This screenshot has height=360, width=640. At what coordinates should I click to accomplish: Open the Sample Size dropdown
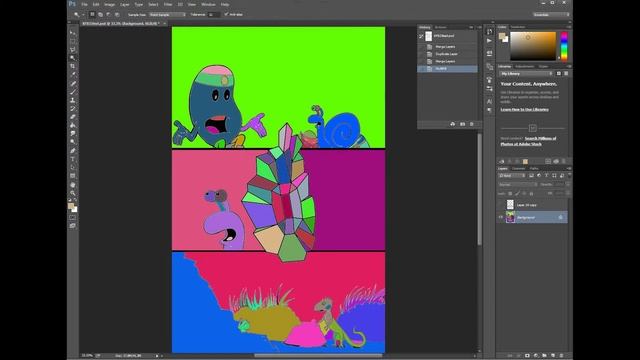[x=167, y=14]
